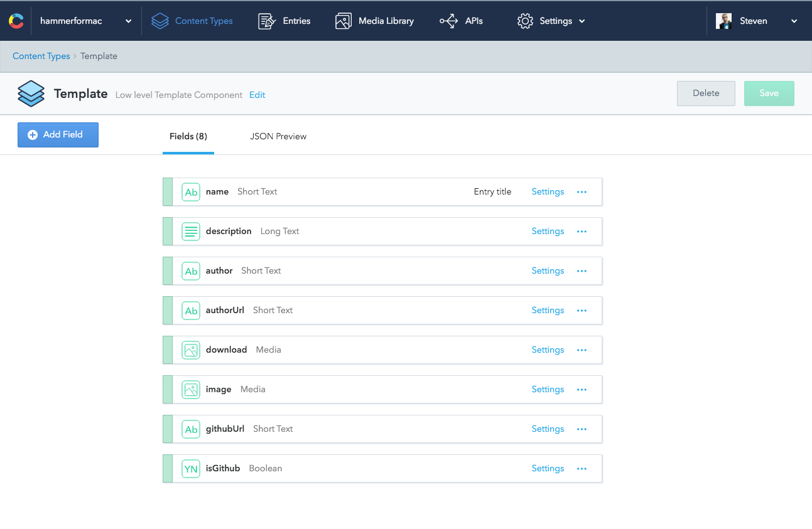This screenshot has width=812, height=529.
Task: Click the Ab icon of githubUrl field
Action: [191, 429]
